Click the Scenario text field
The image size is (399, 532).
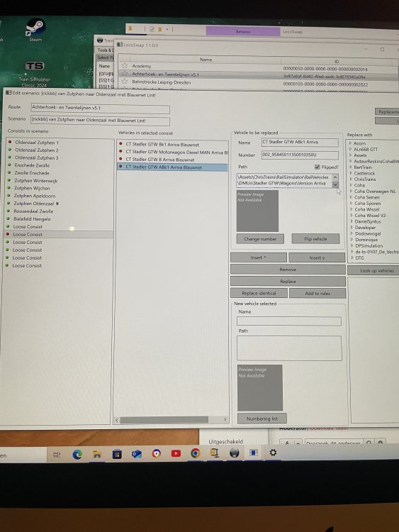(101, 121)
